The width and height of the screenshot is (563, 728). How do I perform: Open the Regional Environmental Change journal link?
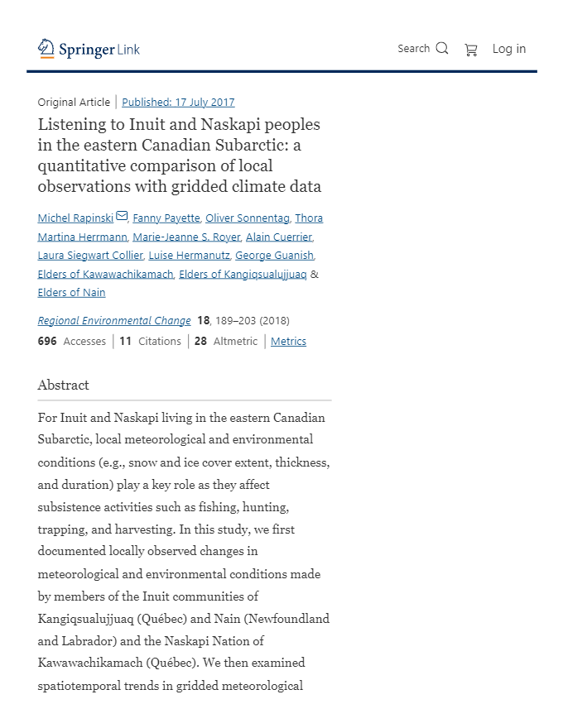click(x=114, y=321)
